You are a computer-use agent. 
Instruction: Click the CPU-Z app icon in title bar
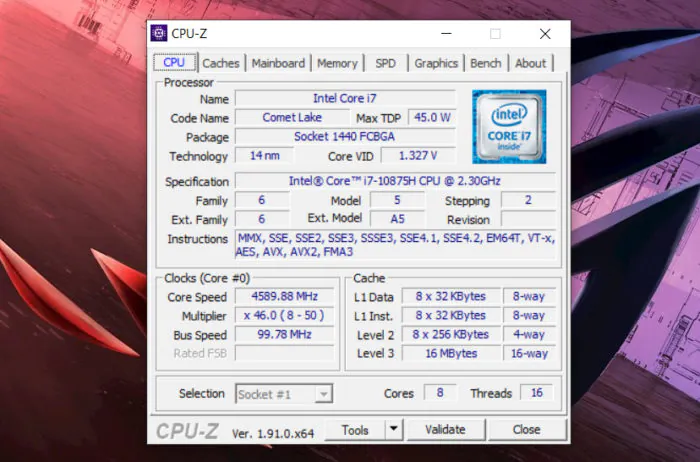click(x=158, y=33)
